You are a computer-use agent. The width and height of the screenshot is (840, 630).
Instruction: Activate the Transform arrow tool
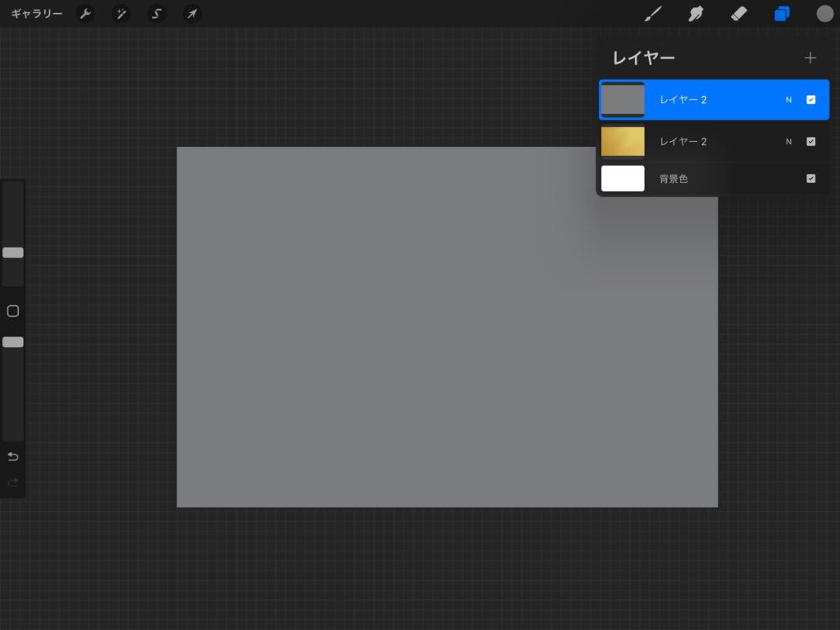(x=191, y=14)
